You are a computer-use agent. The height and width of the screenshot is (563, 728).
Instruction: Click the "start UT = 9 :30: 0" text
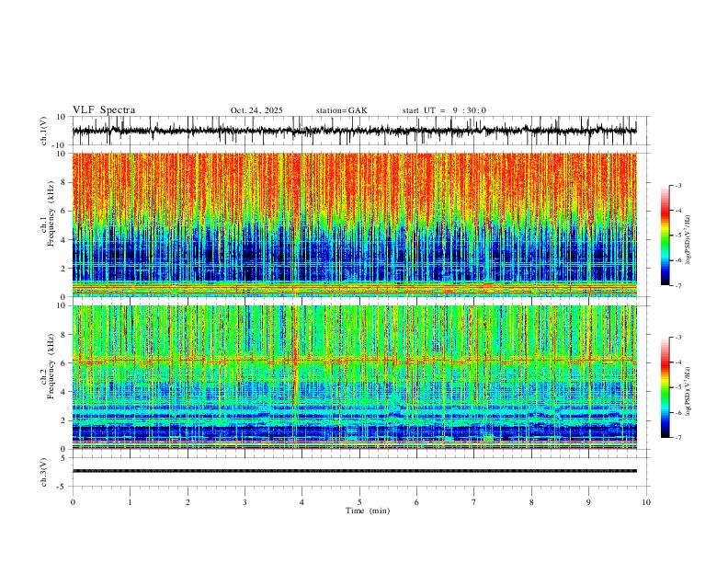coord(444,110)
